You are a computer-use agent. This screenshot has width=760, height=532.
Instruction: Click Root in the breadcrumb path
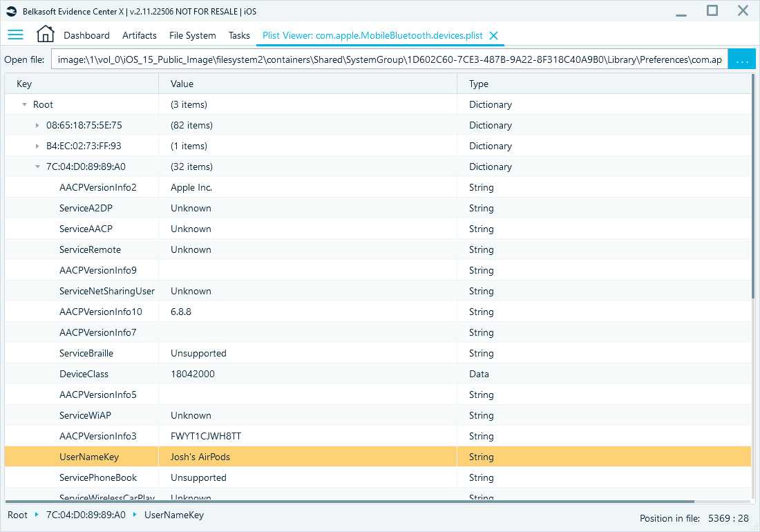(17, 515)
